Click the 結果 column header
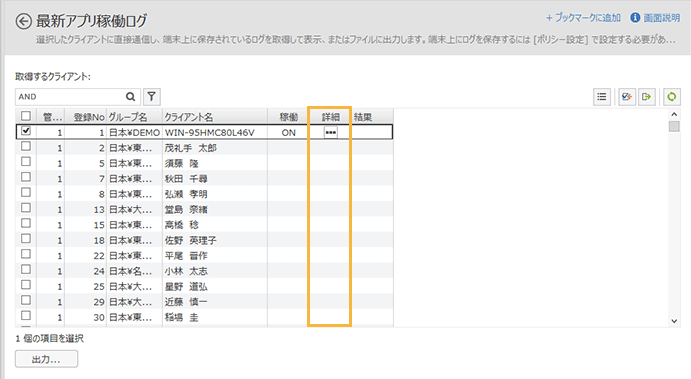Image resolution: width=691 pixels, height=379 pixels. point(372,117)
